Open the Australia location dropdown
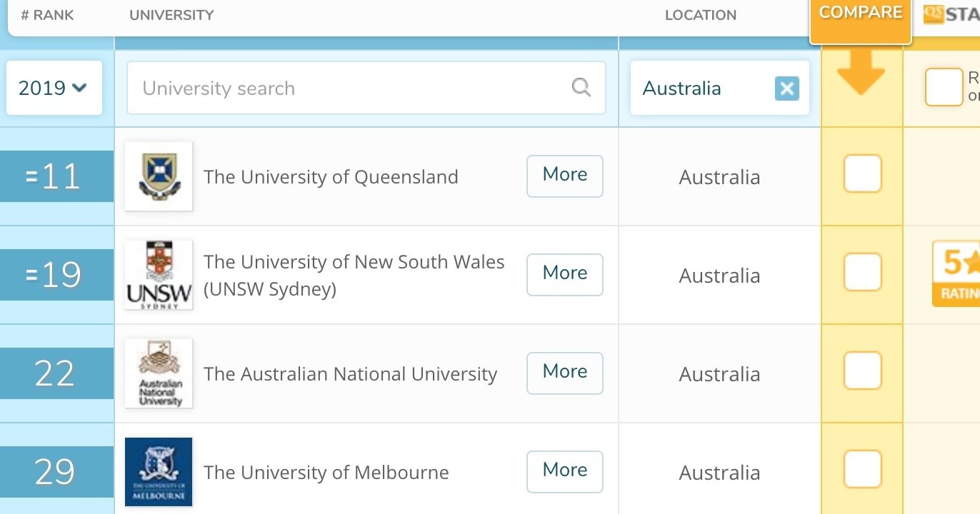The image size is (980, 514). (700, 89)
